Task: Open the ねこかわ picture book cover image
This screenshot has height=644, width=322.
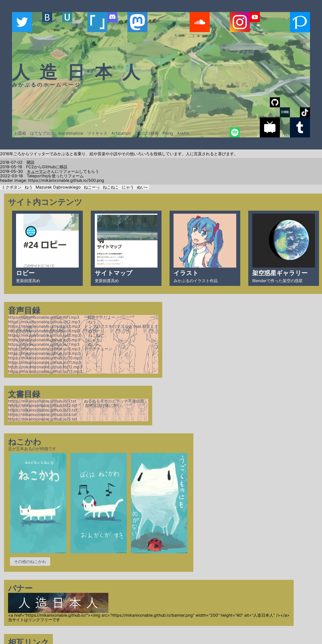Action: (x=38, y=503)
